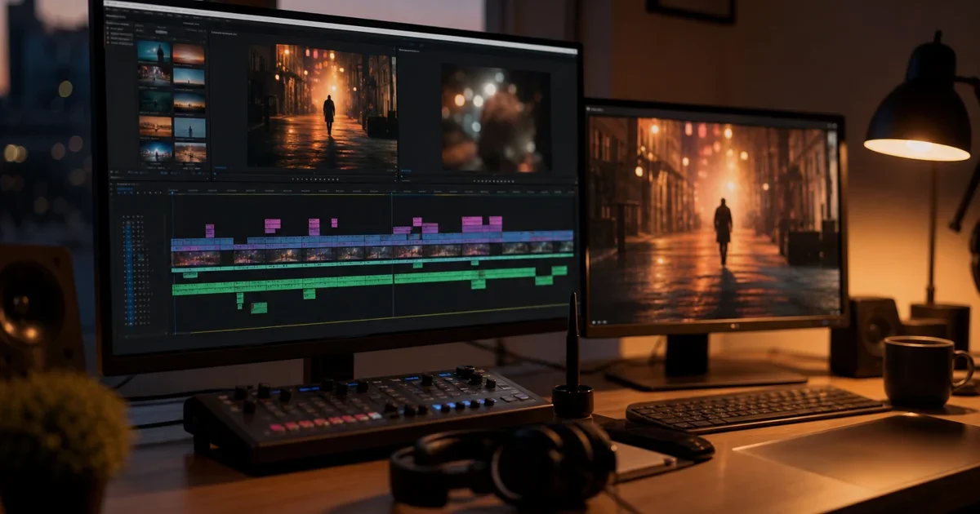Select the bottom-left thumbnail in the media bin
Image resolution: width=980 pixels, height=514 pixels.
155,152
